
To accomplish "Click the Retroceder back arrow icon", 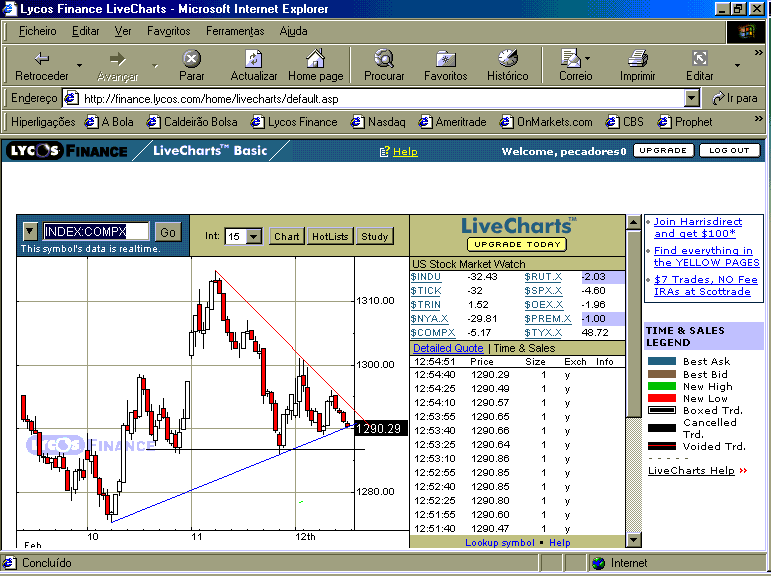I will (x=42, y=59).
